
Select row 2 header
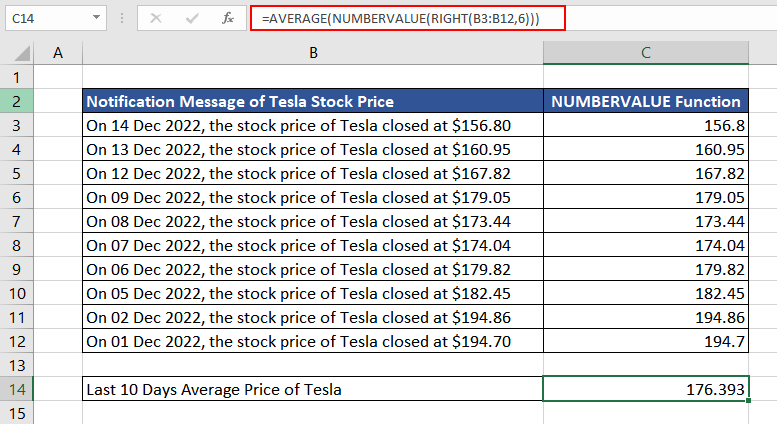click(17, 101)
